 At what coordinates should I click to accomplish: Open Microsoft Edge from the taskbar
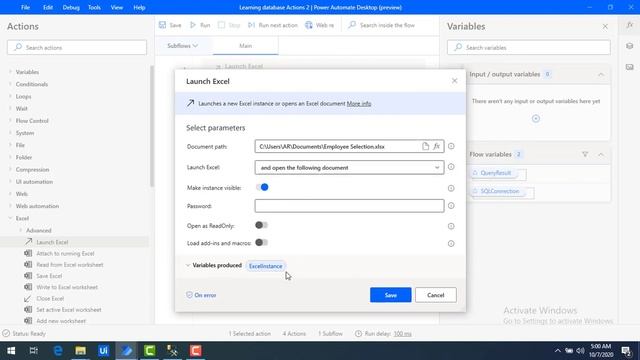click(58, 351)
